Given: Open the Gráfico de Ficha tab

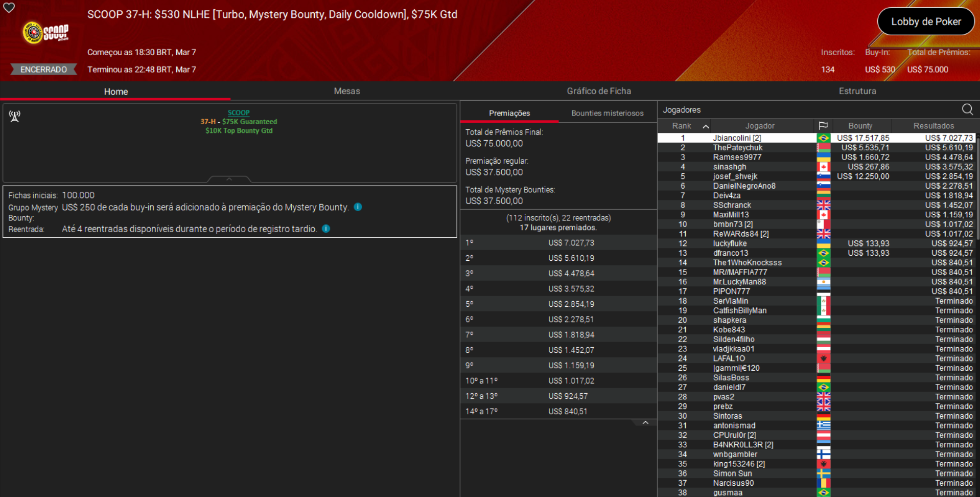Looking at the screenshot, I should coord(599,91).
